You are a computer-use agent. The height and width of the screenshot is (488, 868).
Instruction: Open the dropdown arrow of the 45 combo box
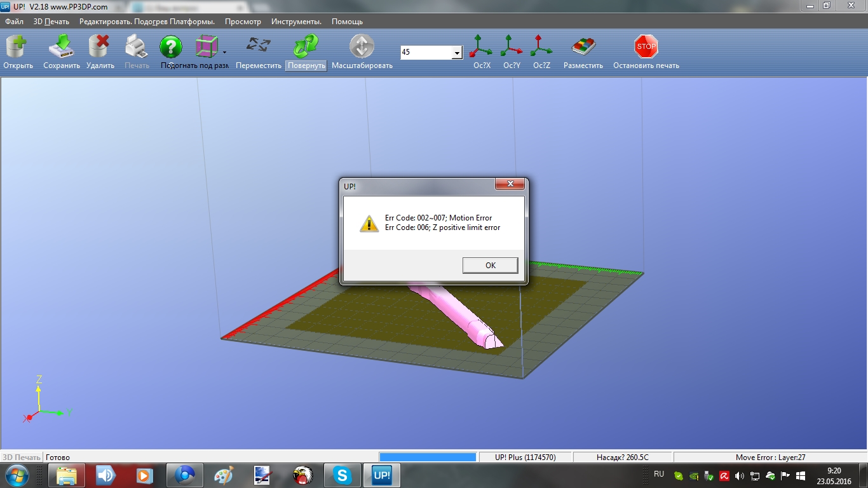click(x=457, y=53)
